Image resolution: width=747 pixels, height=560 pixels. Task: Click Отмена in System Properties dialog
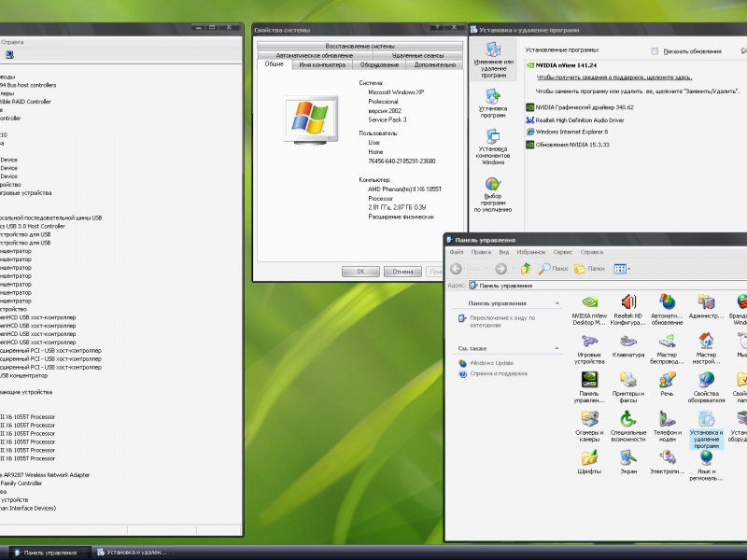point(402,272)
